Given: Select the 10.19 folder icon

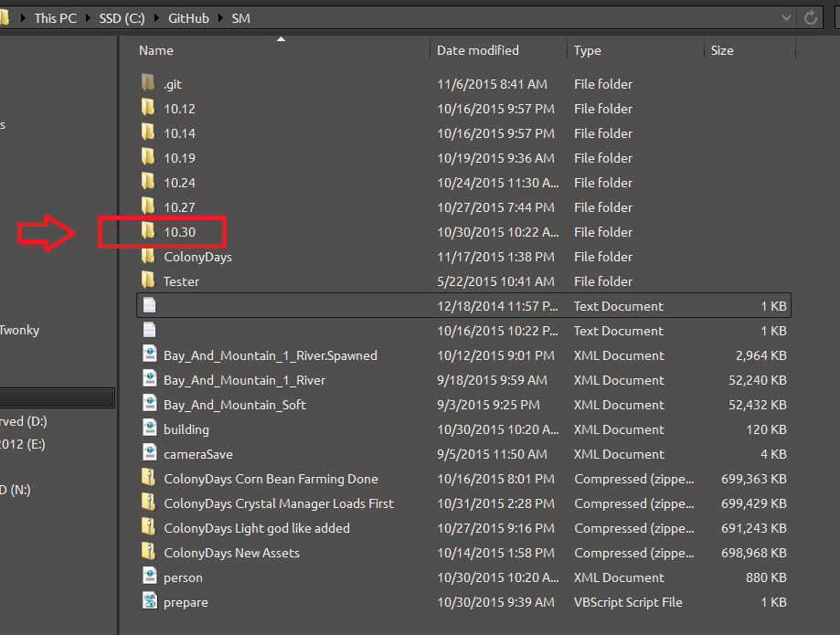Looking at the screenshot, I should click(x=148, y=157).
